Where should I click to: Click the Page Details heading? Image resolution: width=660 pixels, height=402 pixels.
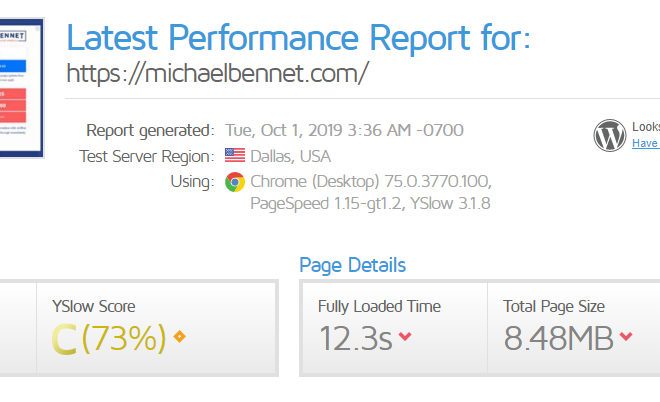pyautogui.click(x=352, y=265)
